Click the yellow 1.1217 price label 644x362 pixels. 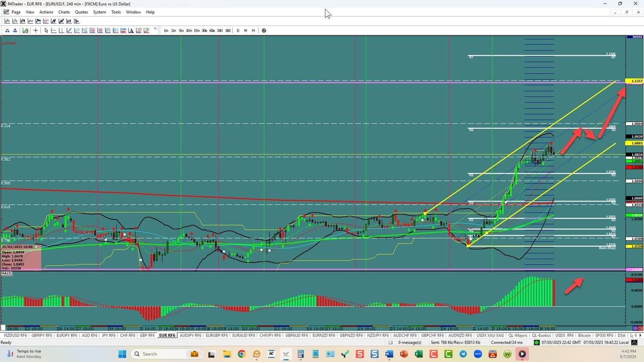click(635, 81)
